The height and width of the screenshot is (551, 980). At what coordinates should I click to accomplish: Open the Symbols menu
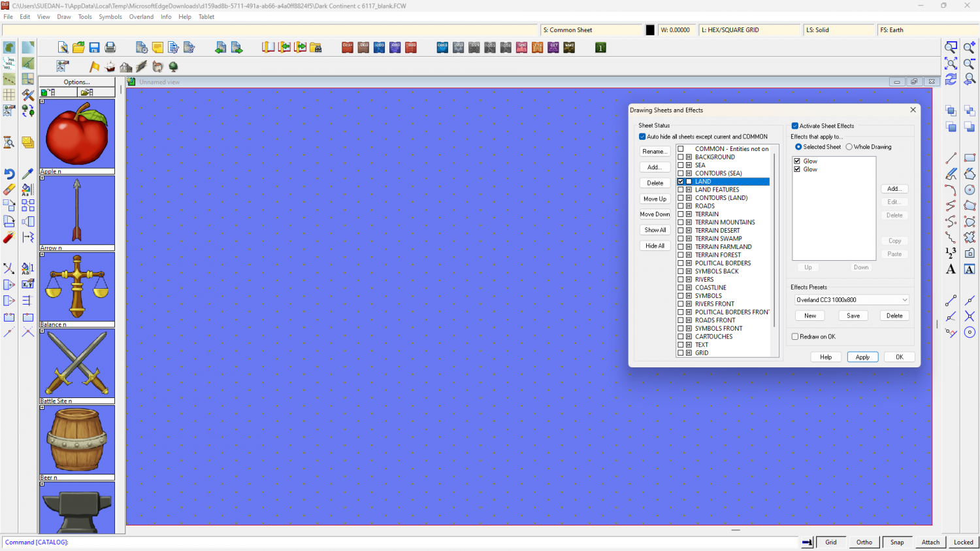click(110, 17)
